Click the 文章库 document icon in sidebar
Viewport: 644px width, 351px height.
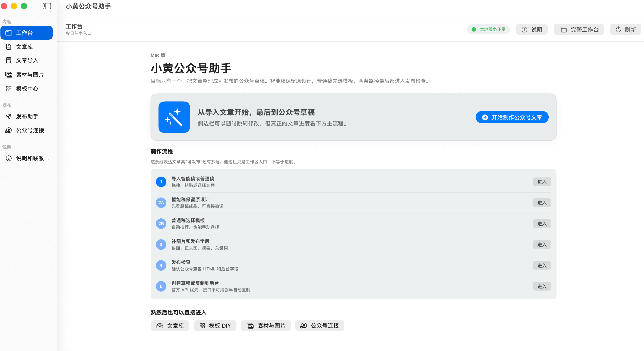point(9,47)
